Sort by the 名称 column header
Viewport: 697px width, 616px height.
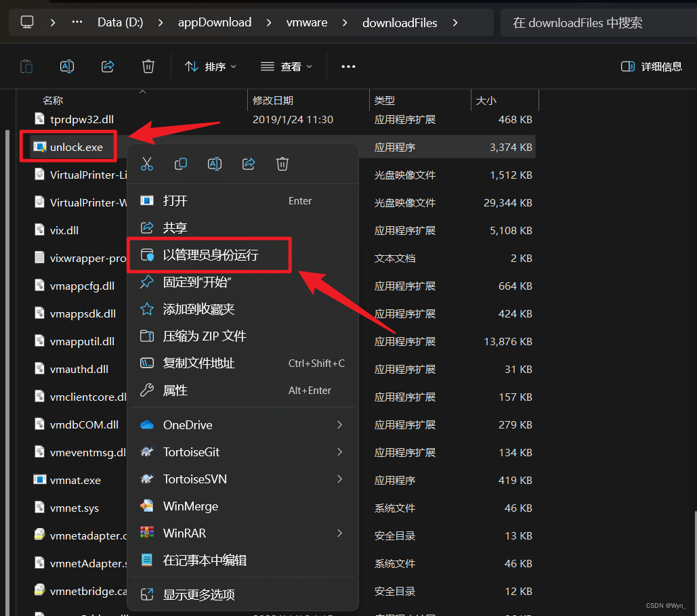[x=53, y=100]
